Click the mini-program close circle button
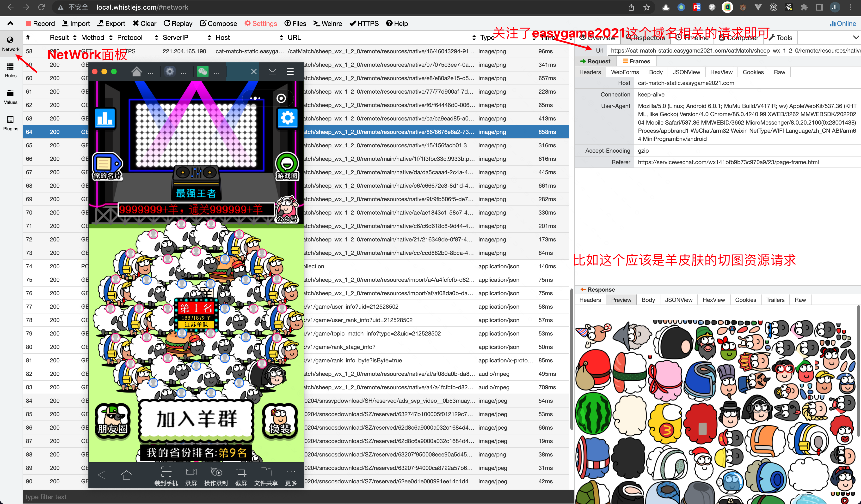The height and width of the screenshot is (504, 861). click(x=281, y=98)
